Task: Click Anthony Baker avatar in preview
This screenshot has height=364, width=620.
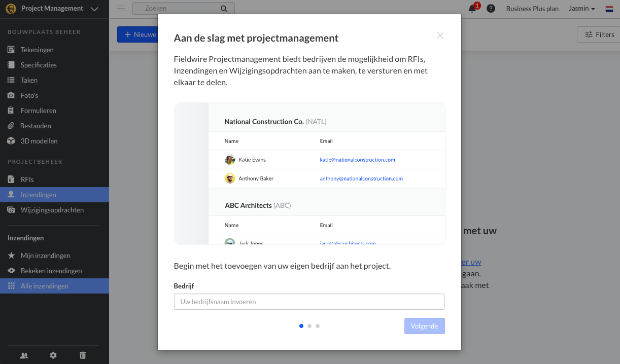Action: [x=230, y=178]
